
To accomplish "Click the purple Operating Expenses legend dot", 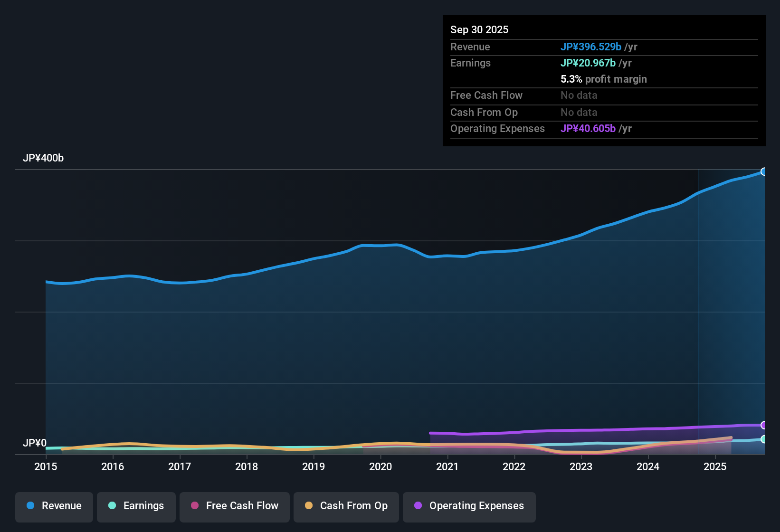I will click(418, 506).
